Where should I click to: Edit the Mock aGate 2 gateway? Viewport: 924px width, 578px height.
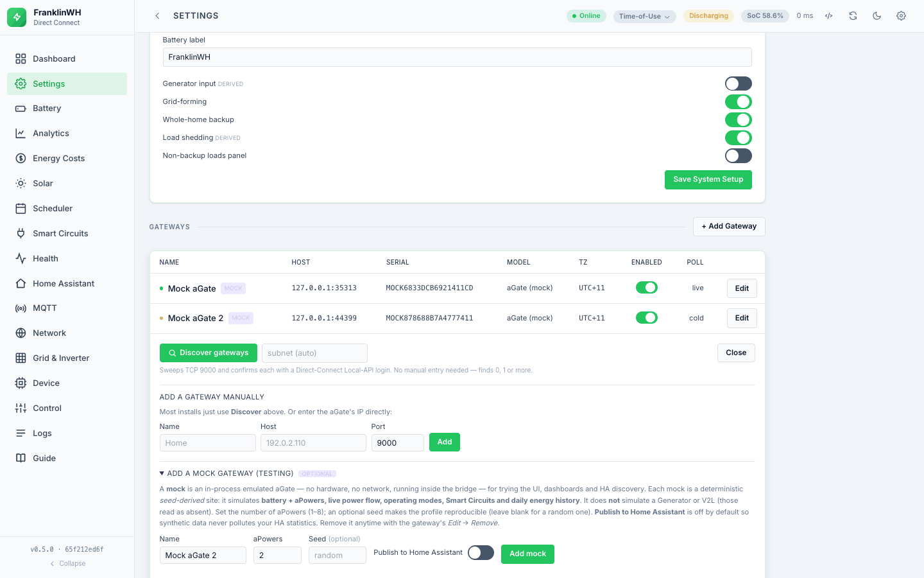pyautogui.click(x=742, y=319)
